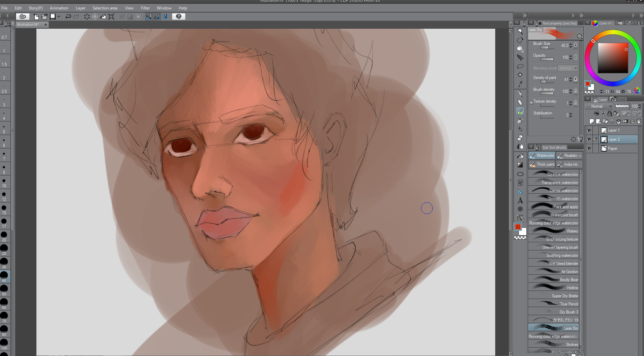Open the Selection area menu
Image resolution: width=644 pixels, height=356 pixels.
105,8
